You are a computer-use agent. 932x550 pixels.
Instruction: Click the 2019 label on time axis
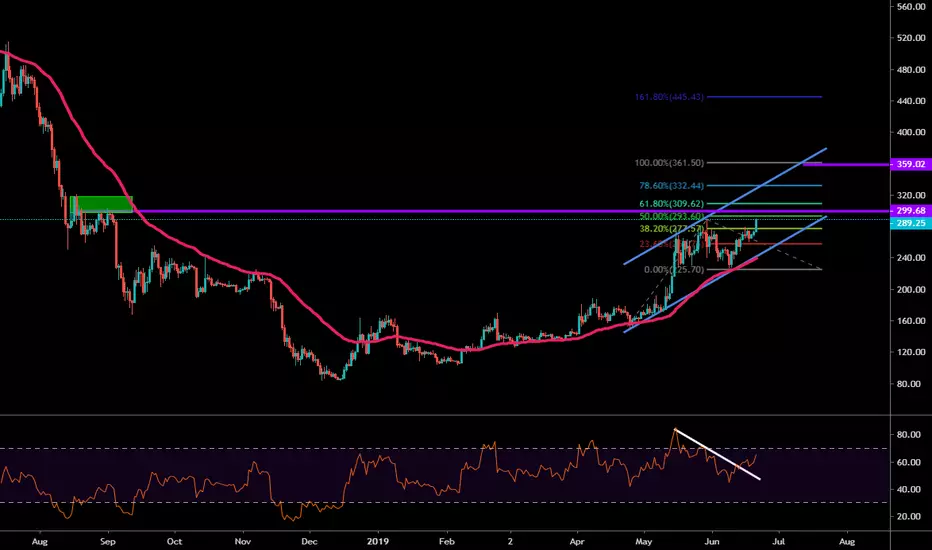tap(377, 542)
